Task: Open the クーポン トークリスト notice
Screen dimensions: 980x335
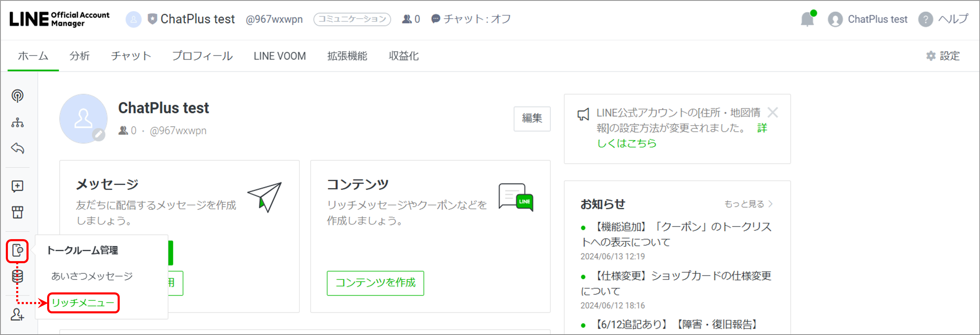Action: 676,234
